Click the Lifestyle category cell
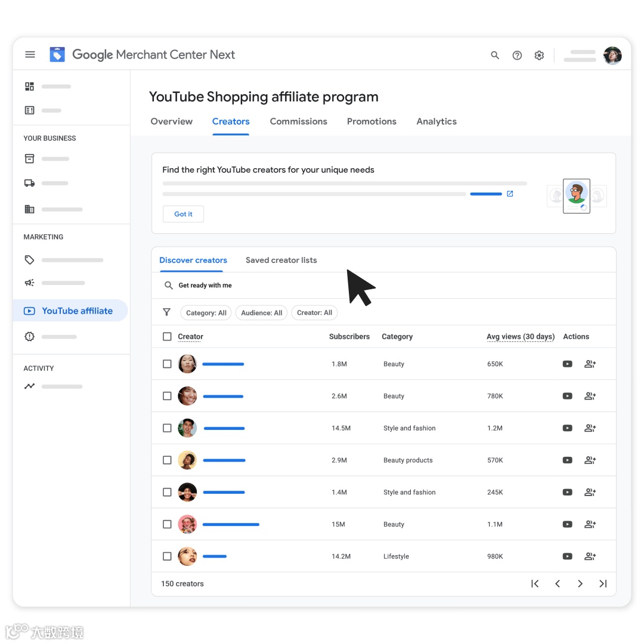 point(396,556)
